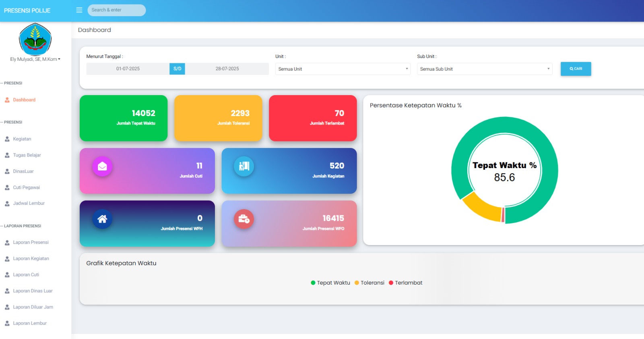Open Cuti Pegawai page
The image size is (644, 339).
(27, 187)
